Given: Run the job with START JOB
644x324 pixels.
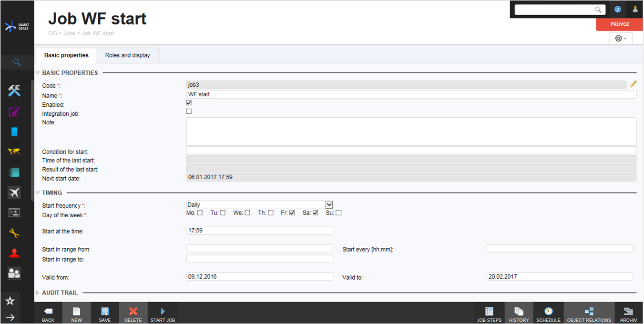Looking at the screenshot, I should click(163, 314).
